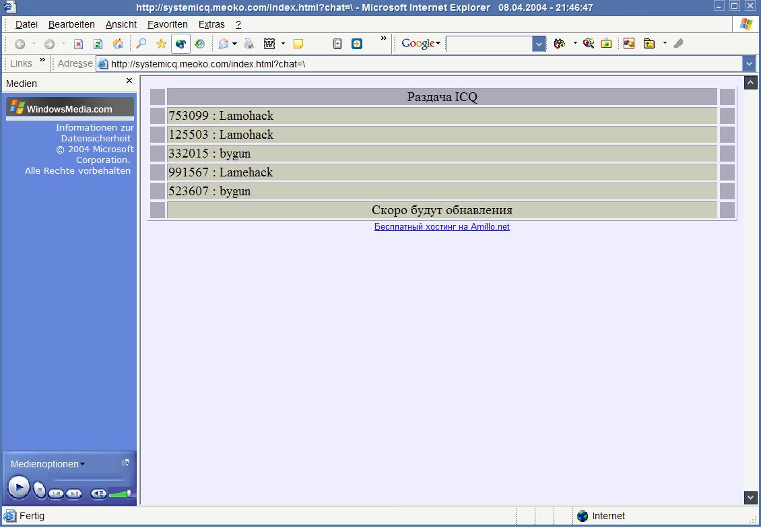Toggle the Media bar toolbar button

[180, 44]
